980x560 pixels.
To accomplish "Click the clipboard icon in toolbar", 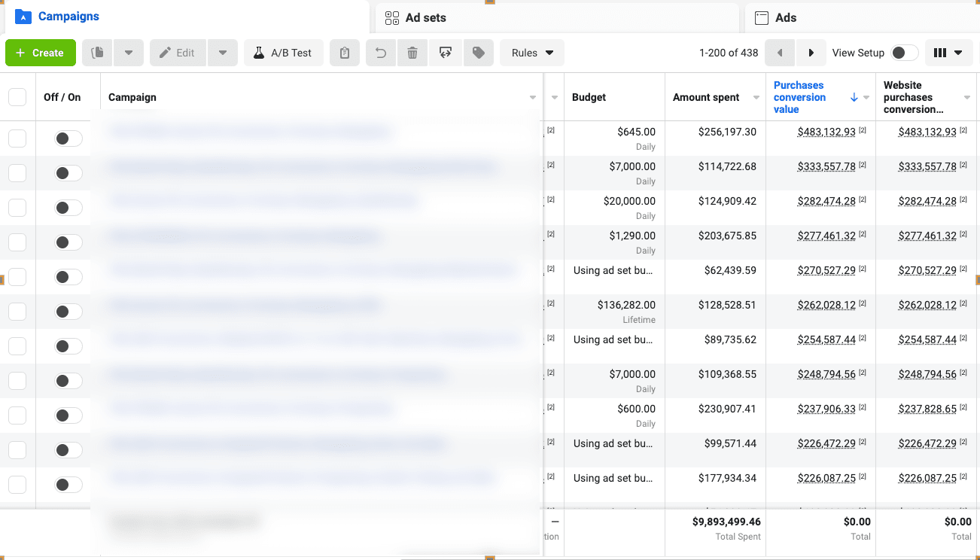I will [345, 53].
